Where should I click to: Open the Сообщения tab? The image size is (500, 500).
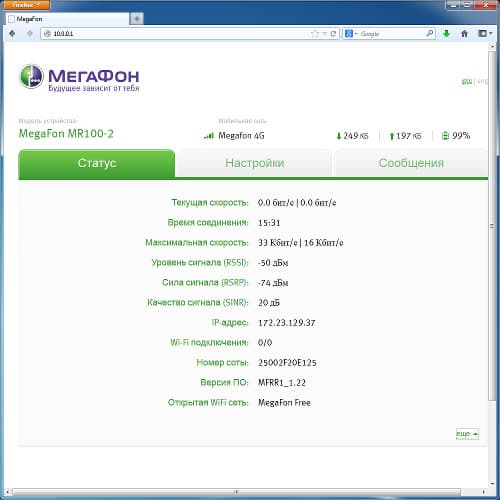411,163
